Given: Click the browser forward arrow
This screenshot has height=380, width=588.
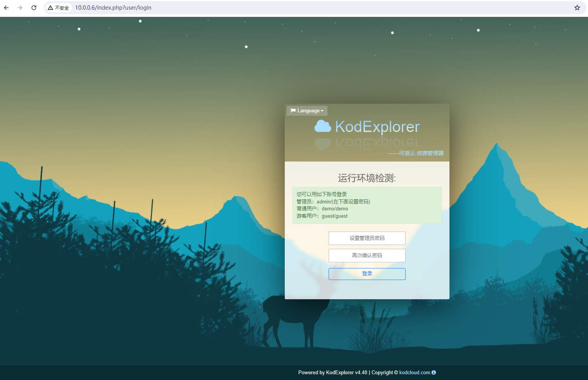Looking at the screenshot, I should point(20,8).
